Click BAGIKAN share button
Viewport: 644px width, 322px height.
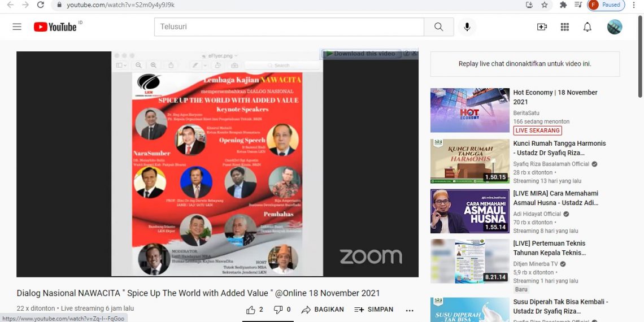(x=323, y=310)
